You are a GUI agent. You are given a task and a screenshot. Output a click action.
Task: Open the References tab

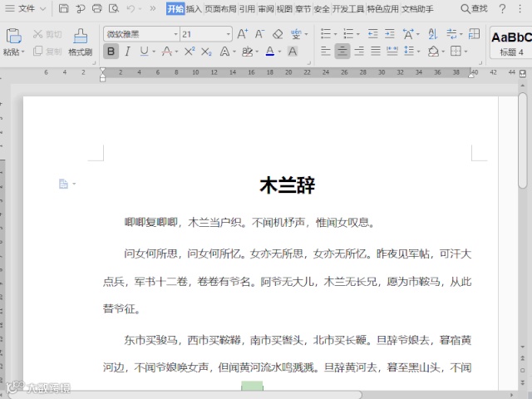click(x=247, y=9)
